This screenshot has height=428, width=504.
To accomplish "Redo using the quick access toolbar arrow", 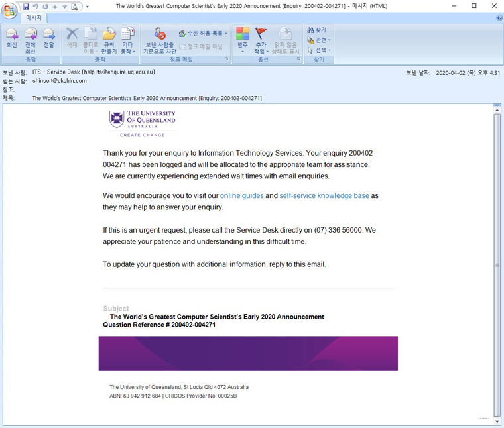I will (45, 6).
